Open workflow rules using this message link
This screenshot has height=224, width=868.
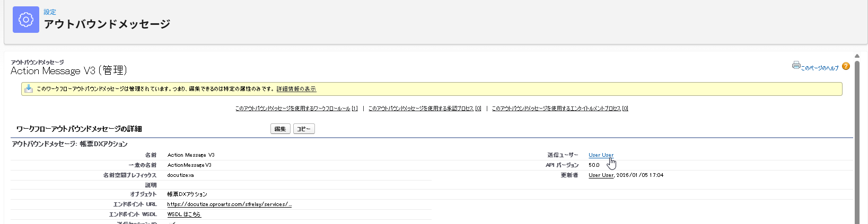(296, 109)
